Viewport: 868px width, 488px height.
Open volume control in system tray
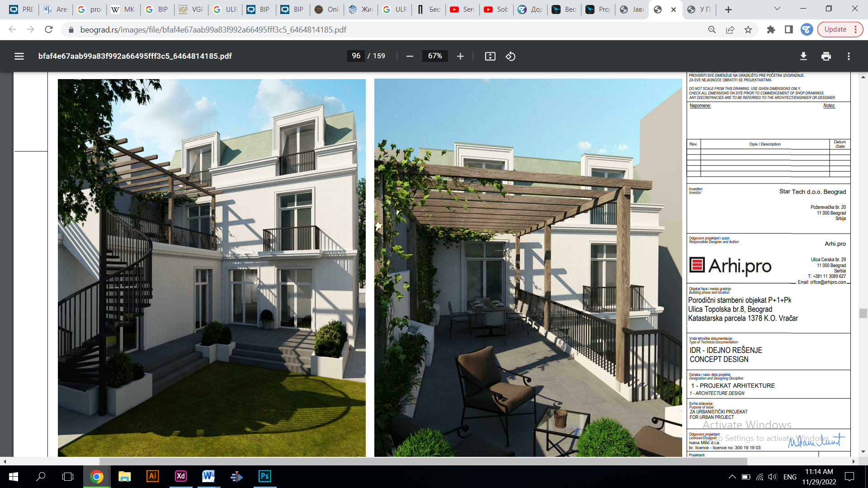[773, 477]
